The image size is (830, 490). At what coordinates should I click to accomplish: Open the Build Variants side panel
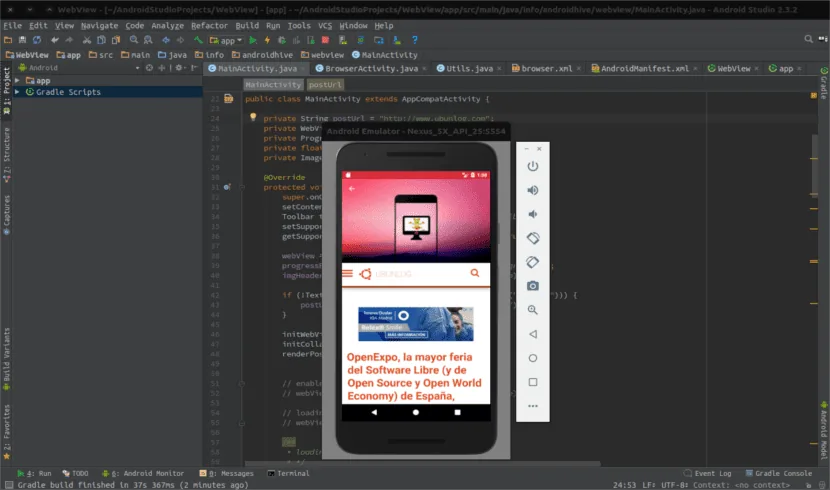click(x=7, y=359)
